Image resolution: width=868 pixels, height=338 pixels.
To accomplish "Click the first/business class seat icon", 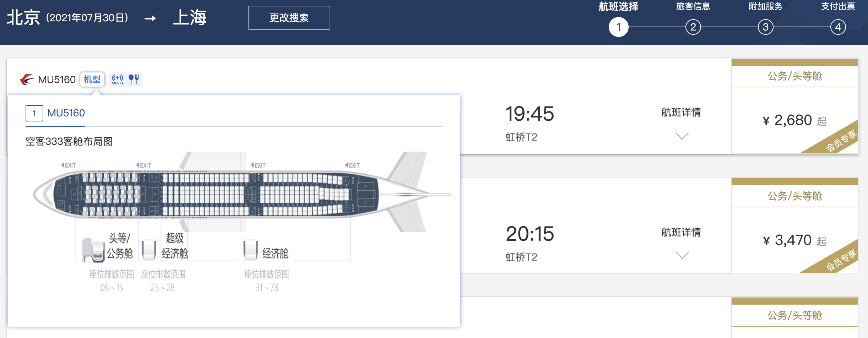I will tap(93, 250).
